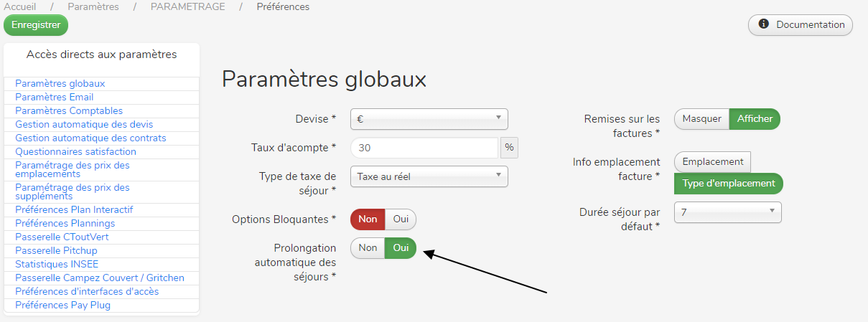The width and height of the screenshot is (868, 322).
Task: Open the Devise currency dropdown
Action: coord(429,119)
